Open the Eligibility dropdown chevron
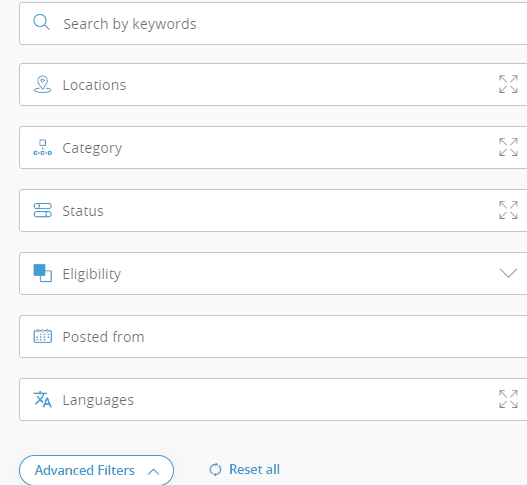The height and width of the screenshot is (485, 527). coord(508,273)
